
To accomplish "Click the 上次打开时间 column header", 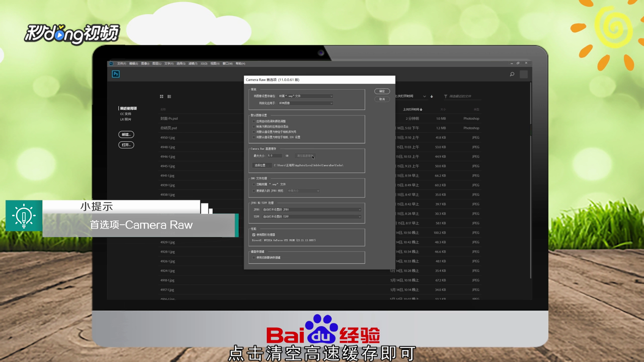I will (413, 109).
